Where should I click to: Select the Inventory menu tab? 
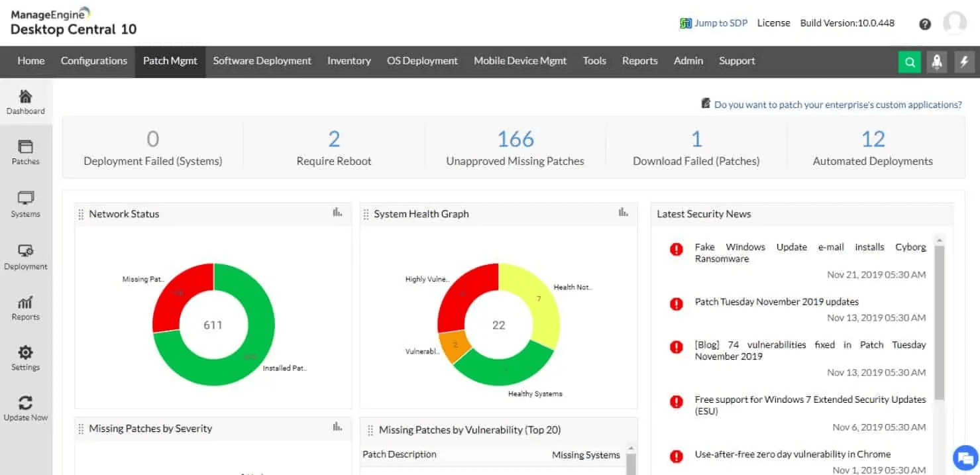(349, 61)
